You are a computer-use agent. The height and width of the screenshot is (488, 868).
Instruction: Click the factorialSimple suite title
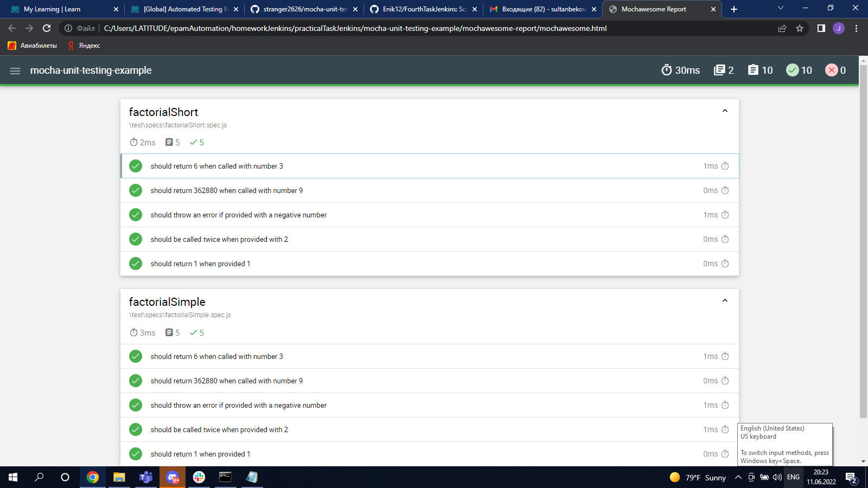click(167, 302)
